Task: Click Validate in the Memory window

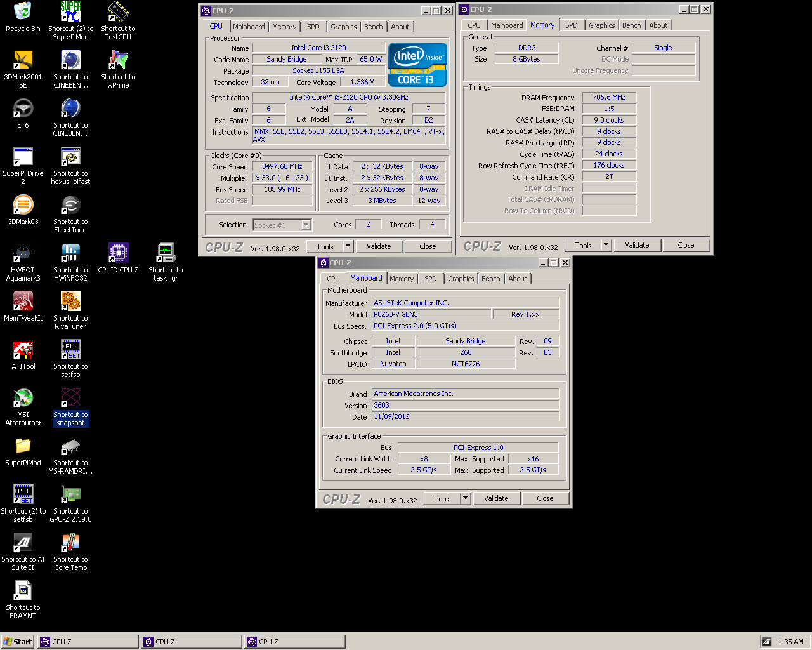Action: (637, 245)
